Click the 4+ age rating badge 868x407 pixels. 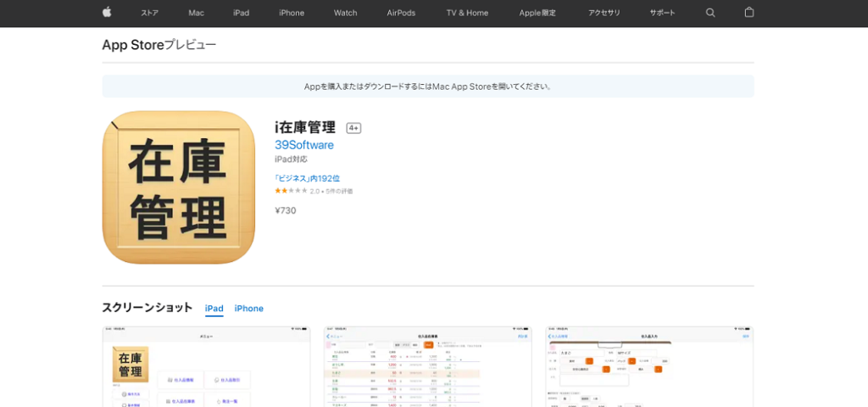353,129
